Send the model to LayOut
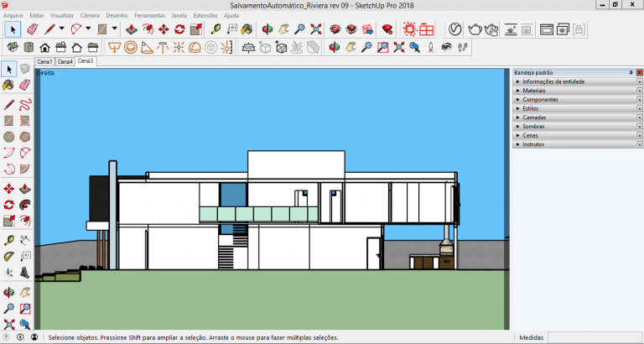Viewport: 644px width, 344px height. point(367,29)
